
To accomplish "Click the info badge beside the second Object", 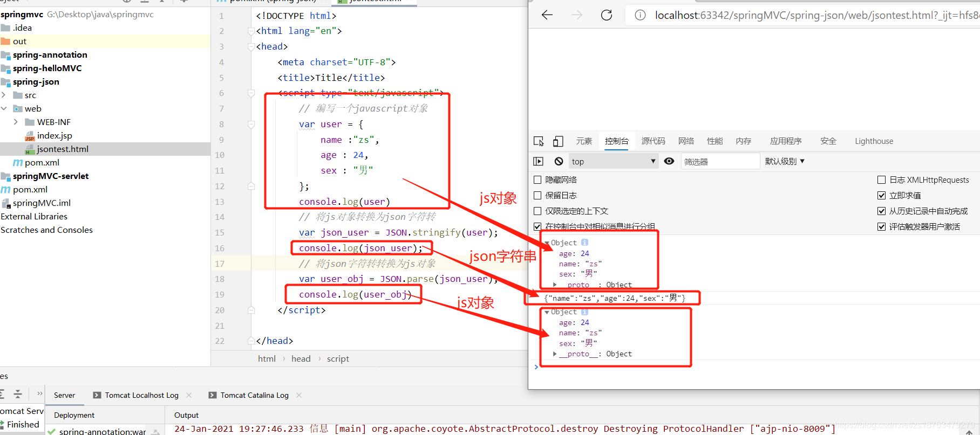I will click(x=584, y=312).
